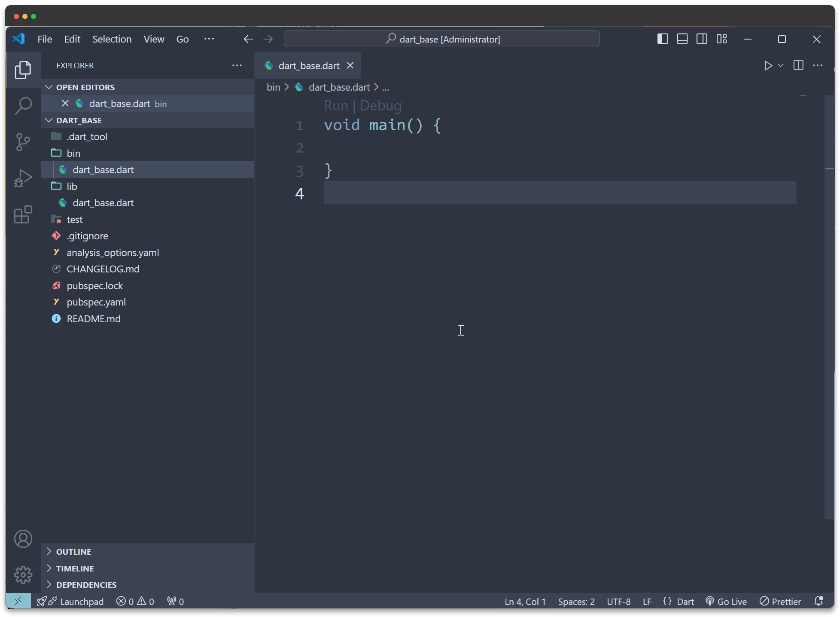Image resolution: width=840 pixels, height=617 pixels.
Task: Open the Accounts icon menu
Action: (x=23, y=539)
